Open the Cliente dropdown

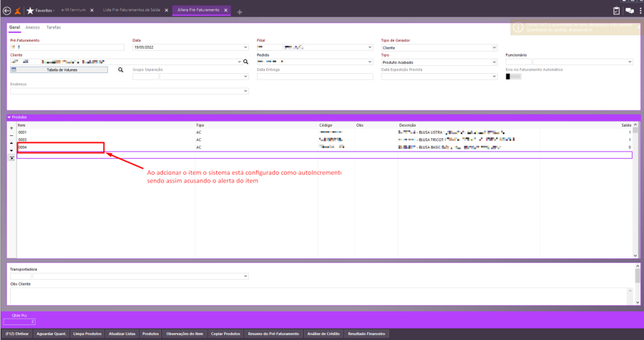(x=240, y=62)
